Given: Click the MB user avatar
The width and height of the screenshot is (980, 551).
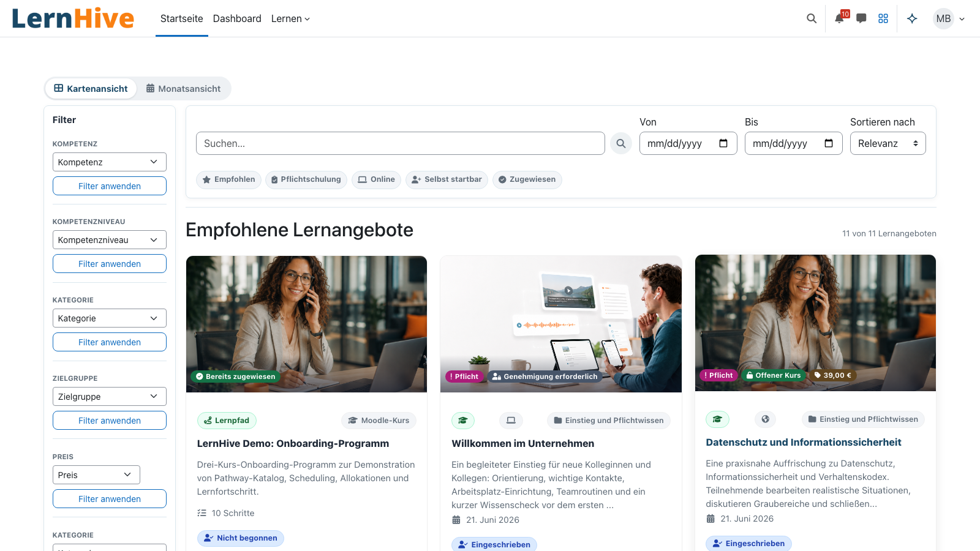Looking at the screenshot, I should click(x=944, y=18).
